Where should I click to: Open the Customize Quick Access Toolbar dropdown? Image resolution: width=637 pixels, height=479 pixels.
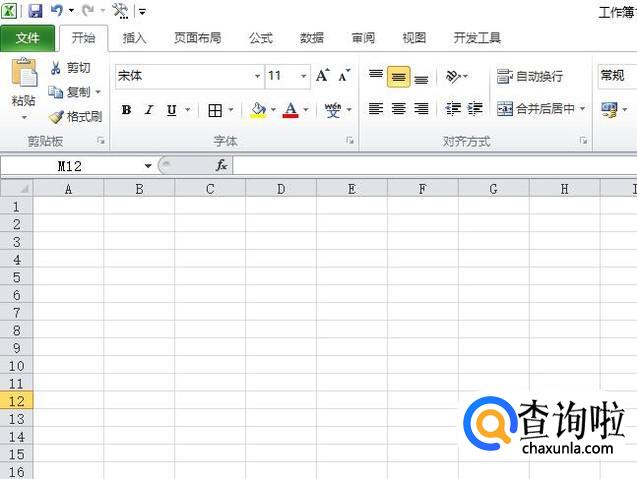click(x=142, y=11)
